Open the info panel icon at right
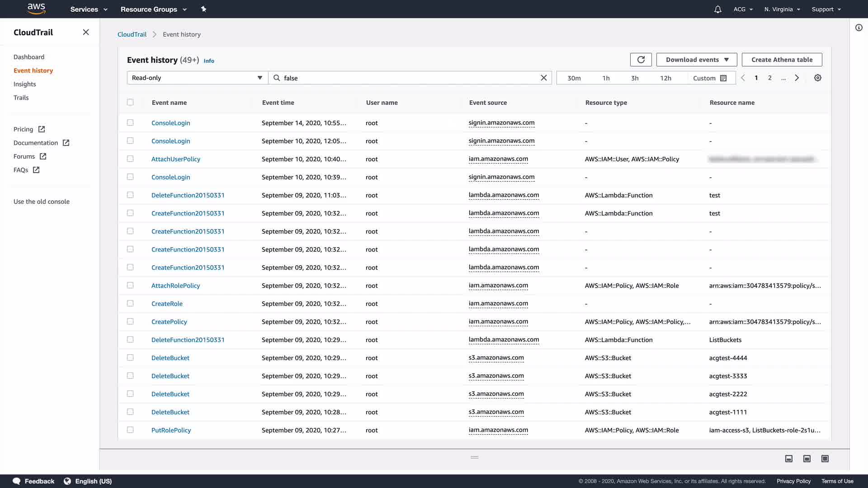Image resolution: width=868 pixels, height=488 pixels. [x=859, y=28]
